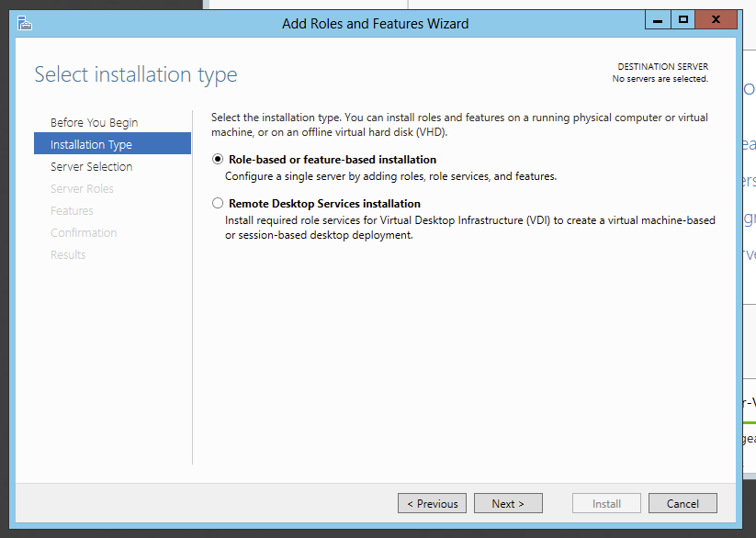Click the wizard icon in the title bar
756x538 pixels.
tap(25, 24)
